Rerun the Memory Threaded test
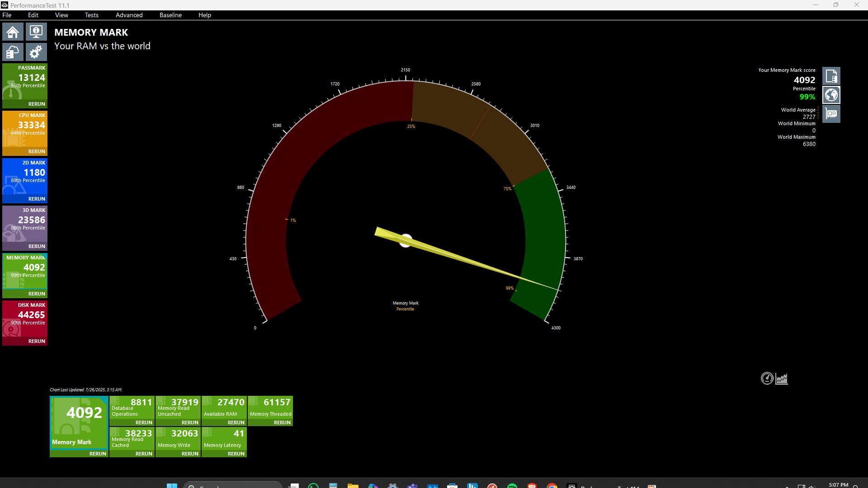The width and height of the screenshot is (868, 488). coord(282,422)
